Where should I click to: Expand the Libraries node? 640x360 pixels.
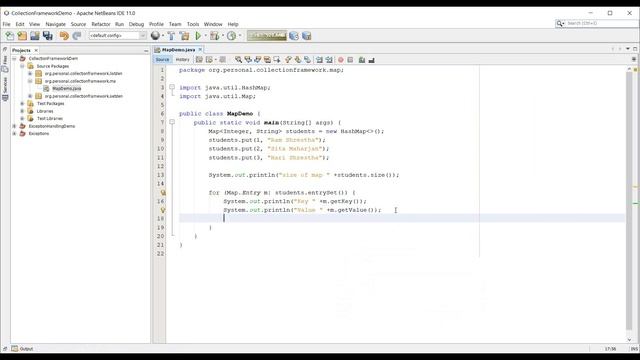pyautogui.click(x=22, y=111)
